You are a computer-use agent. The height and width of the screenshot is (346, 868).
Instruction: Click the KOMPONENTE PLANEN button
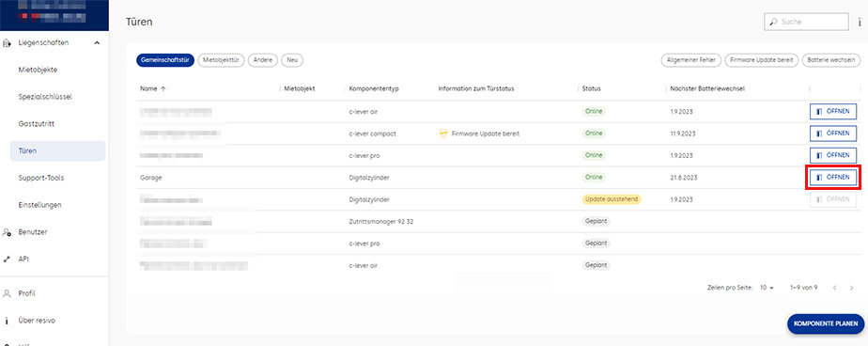tap(826, 323)
